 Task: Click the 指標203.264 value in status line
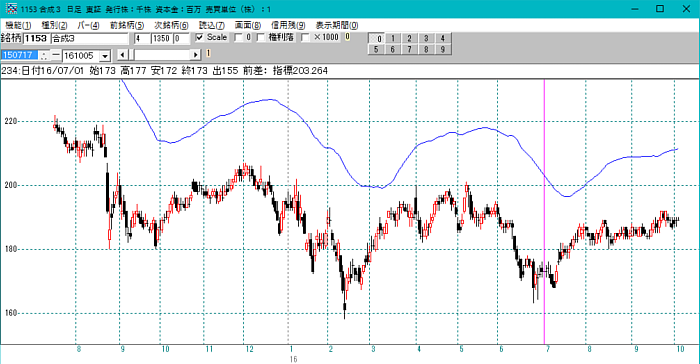point(300,71)
